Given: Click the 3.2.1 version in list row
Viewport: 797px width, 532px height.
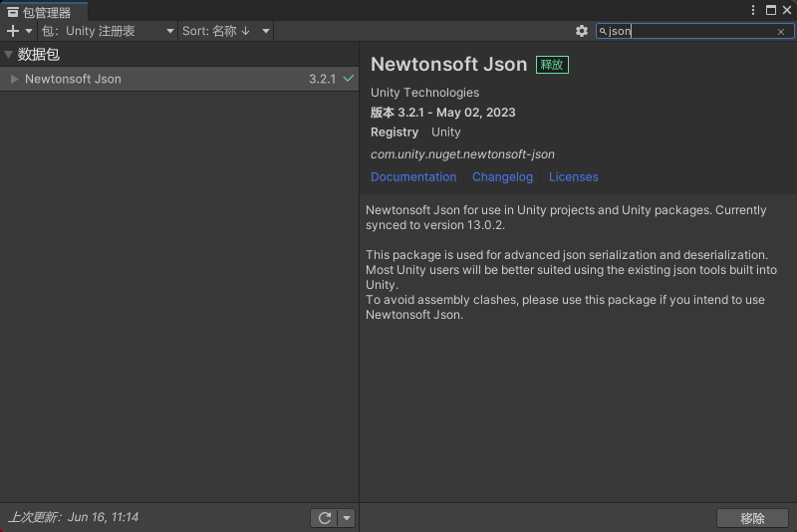Looking at the screenshot, I should coord(322,79).
